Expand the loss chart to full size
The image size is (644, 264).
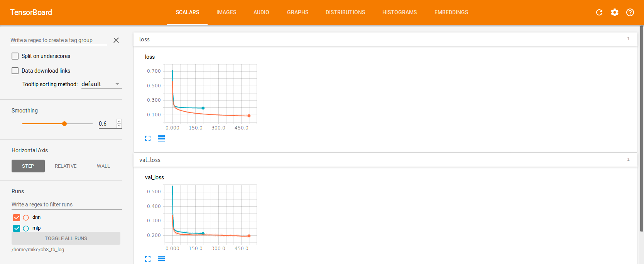(x=148, y=138)
